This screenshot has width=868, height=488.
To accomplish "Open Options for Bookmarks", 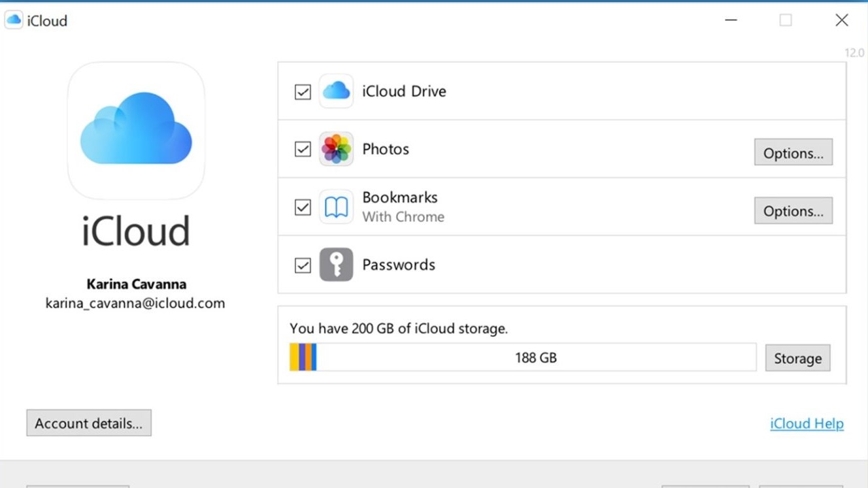I will [x=793, y=210].
